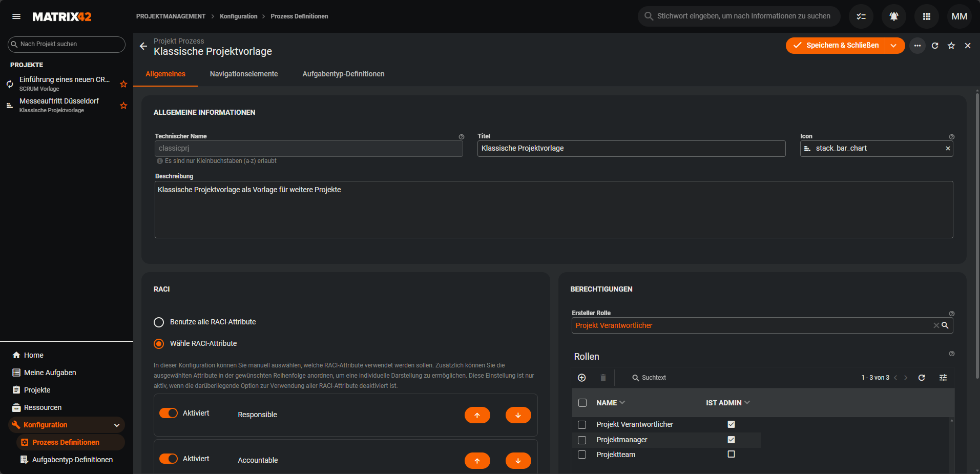The width and height of the screenshot is (980, 474).
Task: Open roles column settings icon
Action: tap(943, 378)
